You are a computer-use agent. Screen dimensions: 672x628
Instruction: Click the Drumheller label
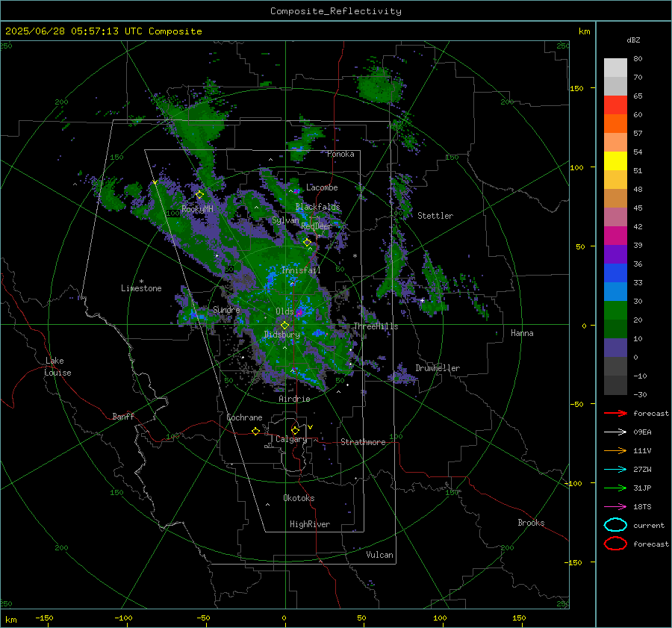438,368
